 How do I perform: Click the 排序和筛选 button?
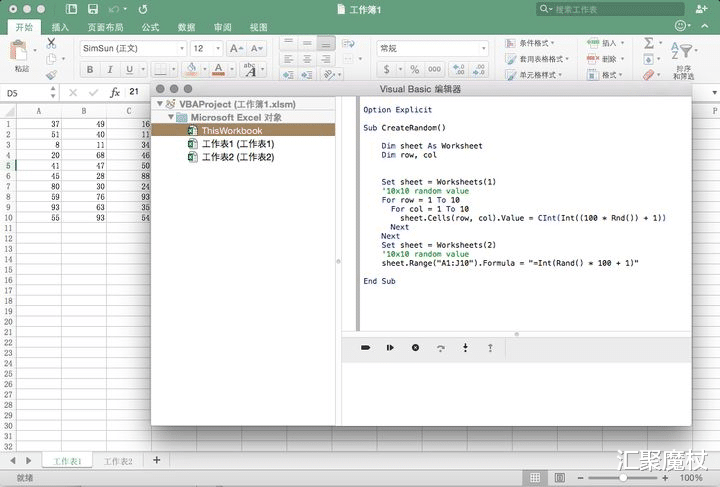(x=684, y=59)
